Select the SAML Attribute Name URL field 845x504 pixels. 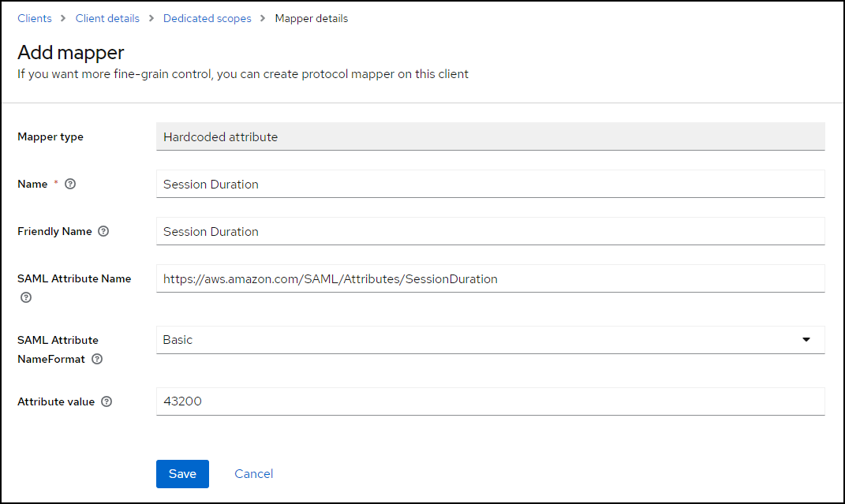pyautogui.click(x=490, y=278)
